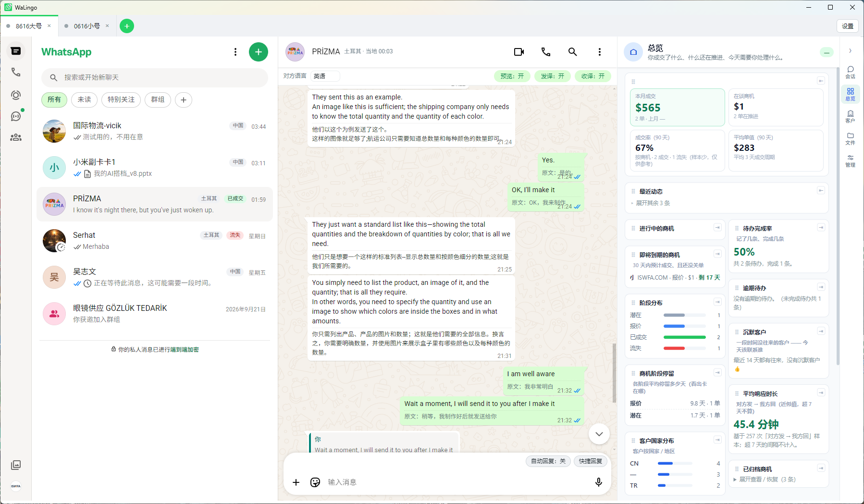Start a video call with PRİZMA

519,51
